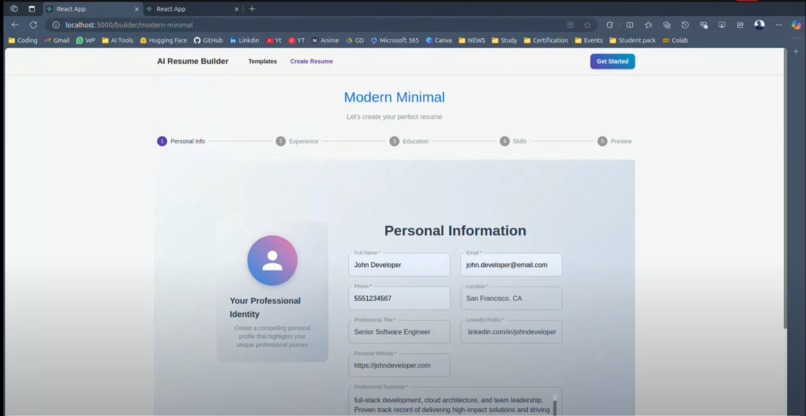This screenshot has width=806, height=416.
Task: Click the Location input field
Action: point(511,298)
